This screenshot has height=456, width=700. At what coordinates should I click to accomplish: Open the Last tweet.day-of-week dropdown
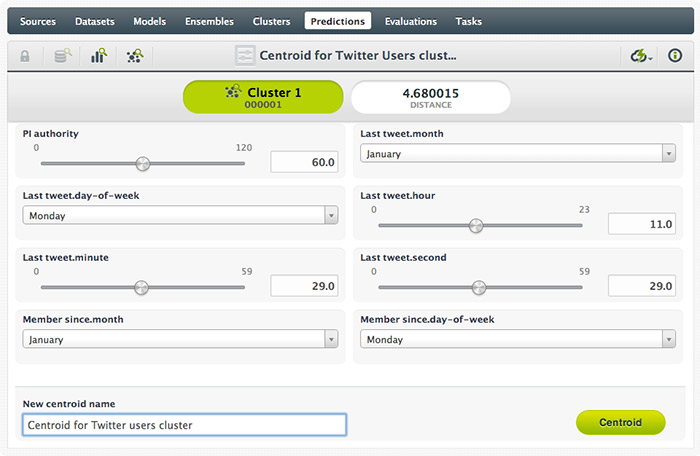click(180, 215)
